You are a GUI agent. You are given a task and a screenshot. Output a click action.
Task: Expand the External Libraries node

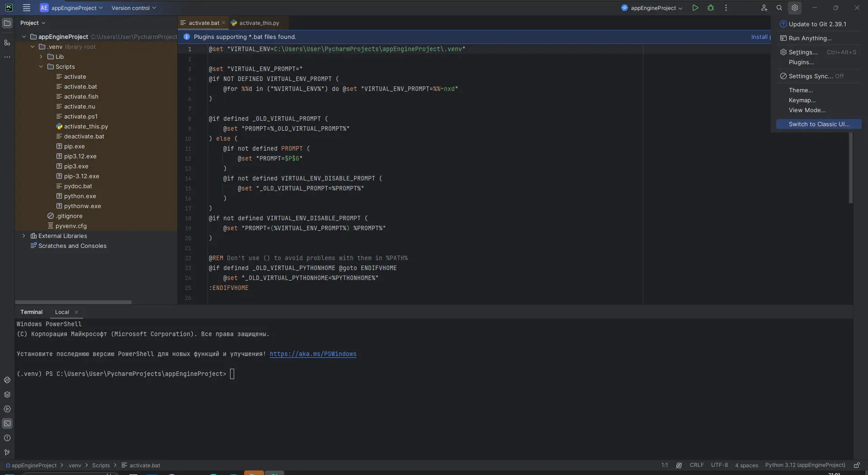[x=24, y=236]
